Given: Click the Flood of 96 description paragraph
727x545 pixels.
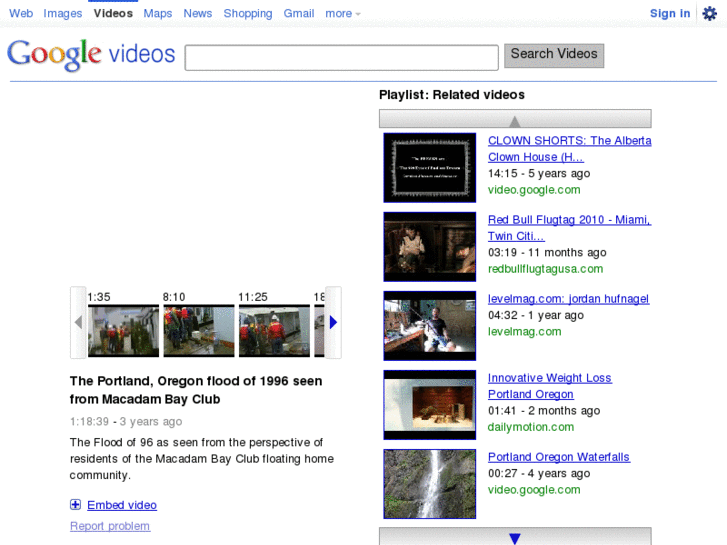Looking at the screenshot, I should (202, 459).
